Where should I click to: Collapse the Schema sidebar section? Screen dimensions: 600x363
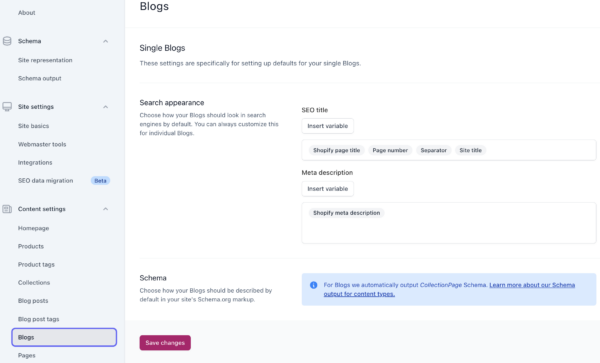(x=106, y=41)
